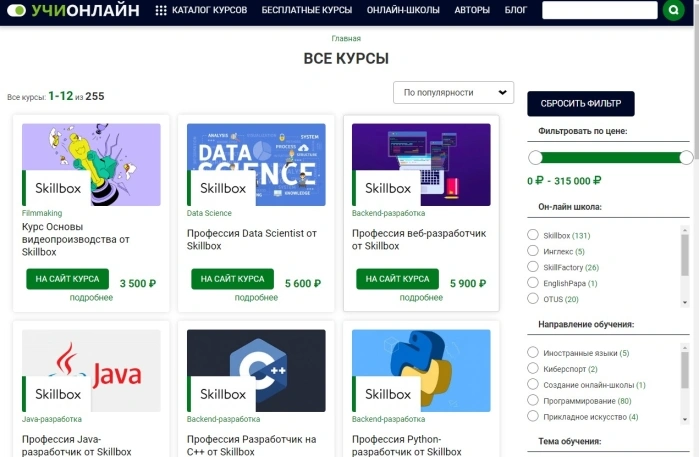
Task: Select Киберспорт (2) direction
Action: tap(533, 368)
